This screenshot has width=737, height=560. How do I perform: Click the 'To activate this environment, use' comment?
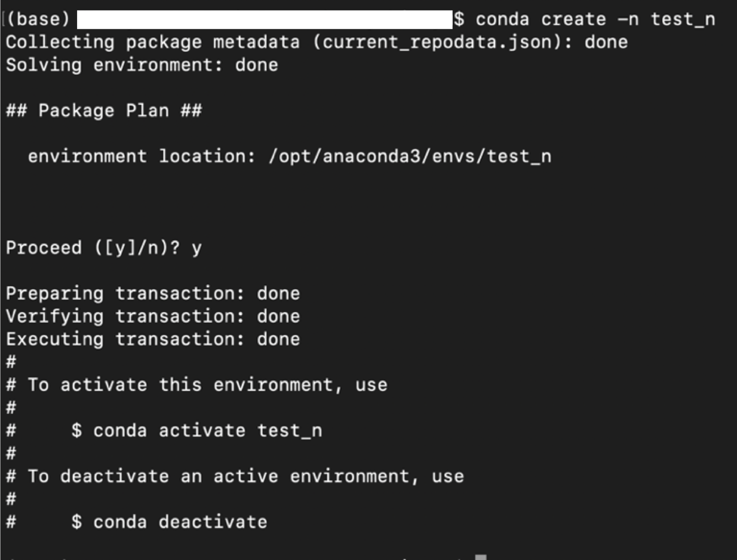pyautogui.click(x=207, y=385)
